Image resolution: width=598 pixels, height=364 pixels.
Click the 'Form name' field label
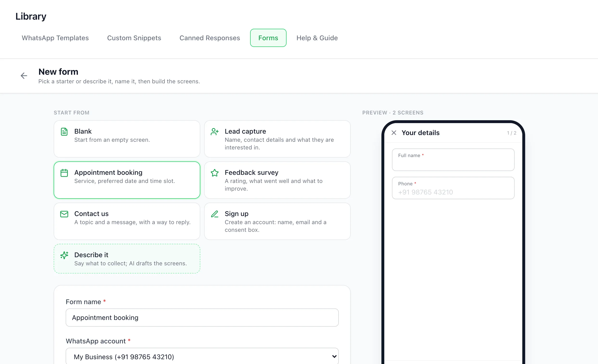point(83,302)
